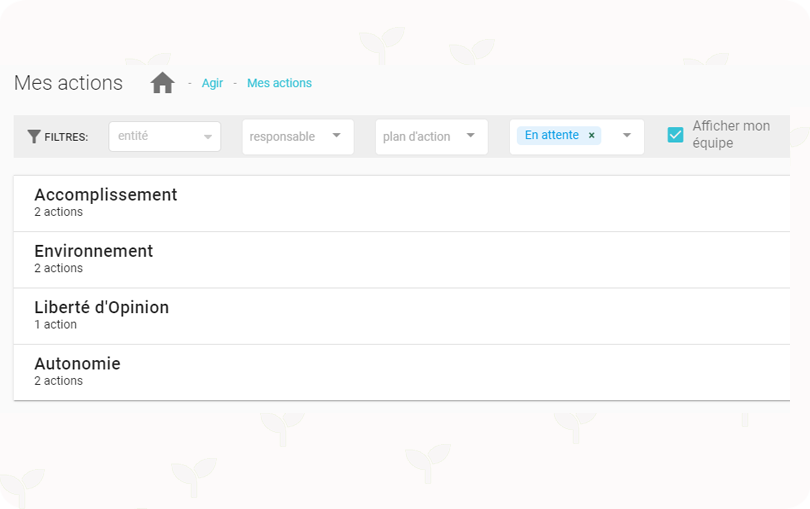Image resolution: width=810 pixels, height=509 pixels.
Task: Open the plan d'action dropdown arrow
Action: [x=470, y=135]
